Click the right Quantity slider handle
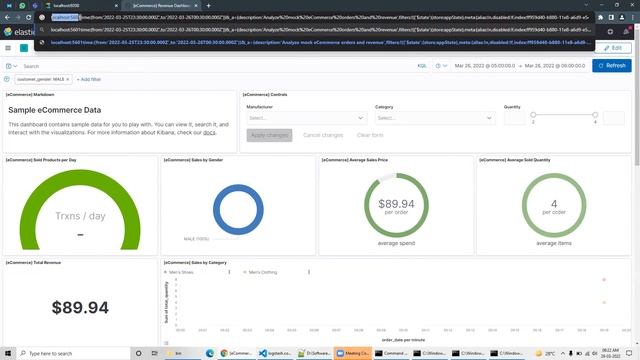Screen dimensions: 640x360 pos(595,115)
